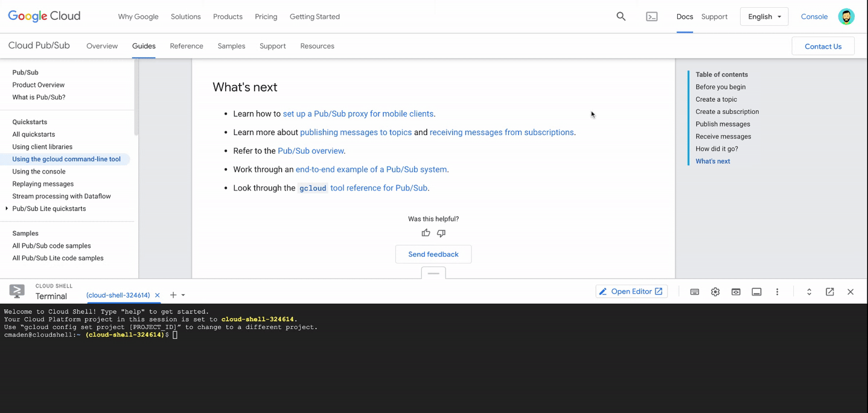
Task: Go to the Console
Action: point(814,16)
